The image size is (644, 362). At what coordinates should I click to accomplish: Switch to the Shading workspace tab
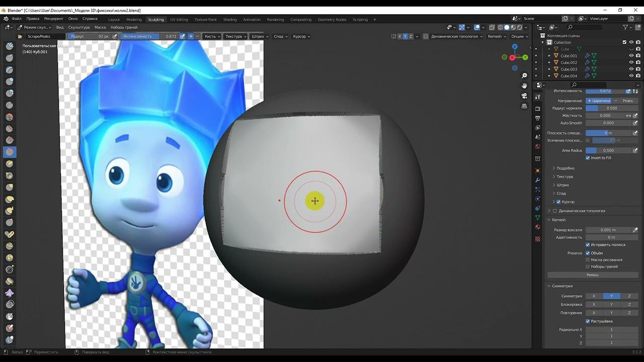coord(230,20)
